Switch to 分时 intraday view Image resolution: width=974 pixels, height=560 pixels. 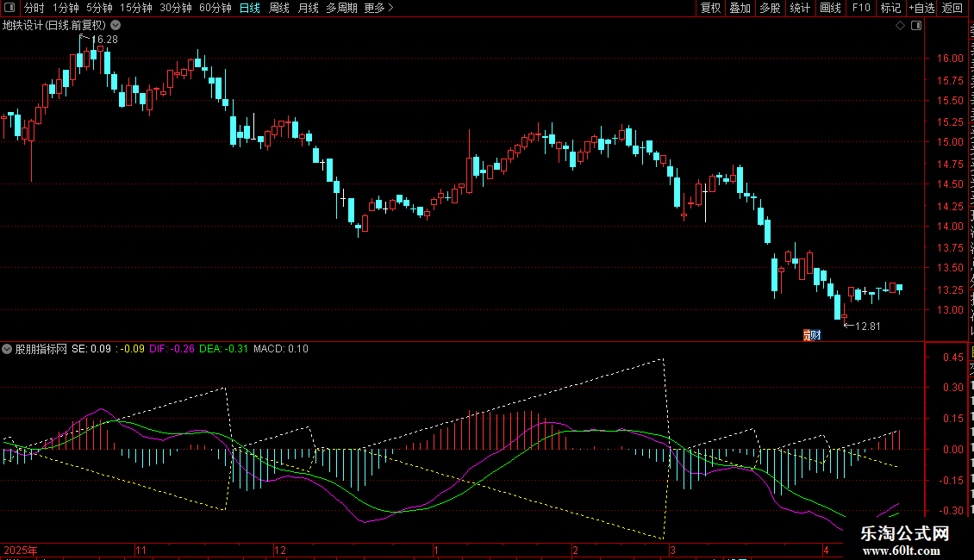[34, 8]
